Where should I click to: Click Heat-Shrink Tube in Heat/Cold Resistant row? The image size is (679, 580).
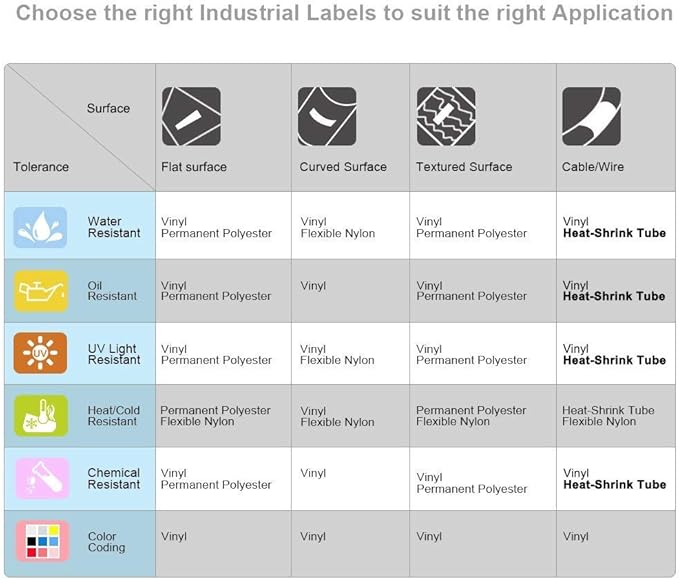click(608, 410)
